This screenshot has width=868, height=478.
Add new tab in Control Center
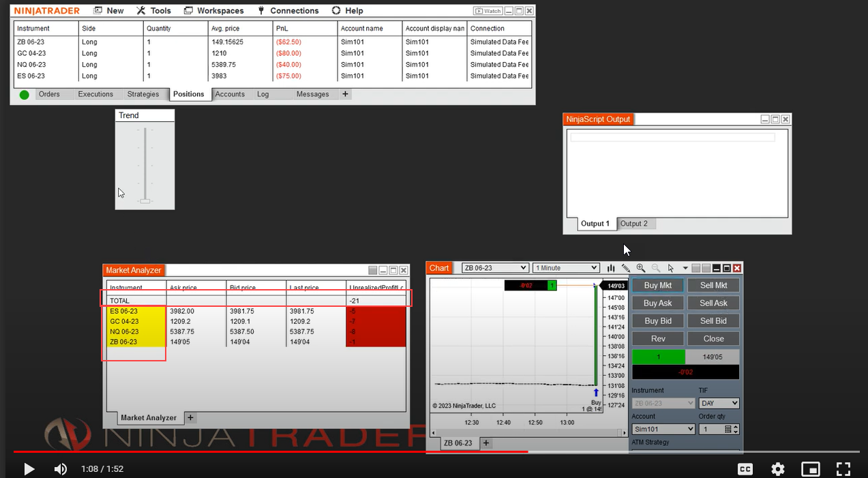coord(345,94)
